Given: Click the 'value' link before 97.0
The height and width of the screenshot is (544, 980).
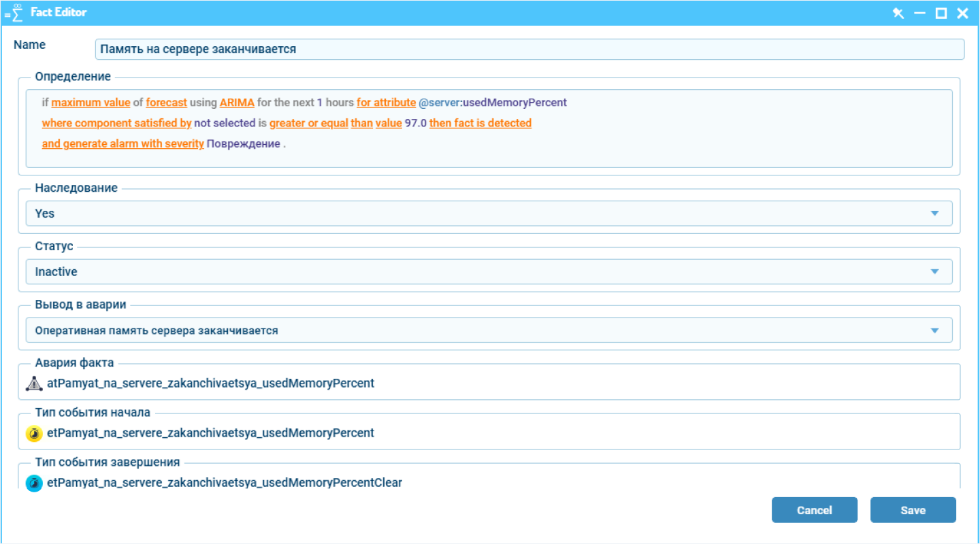Looking at the screenshot, I should click(388, 124).
